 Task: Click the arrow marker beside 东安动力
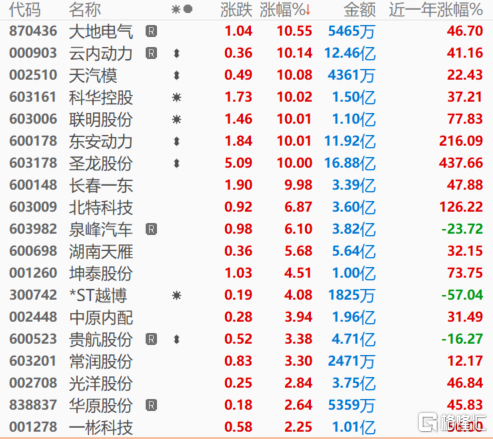177,141
